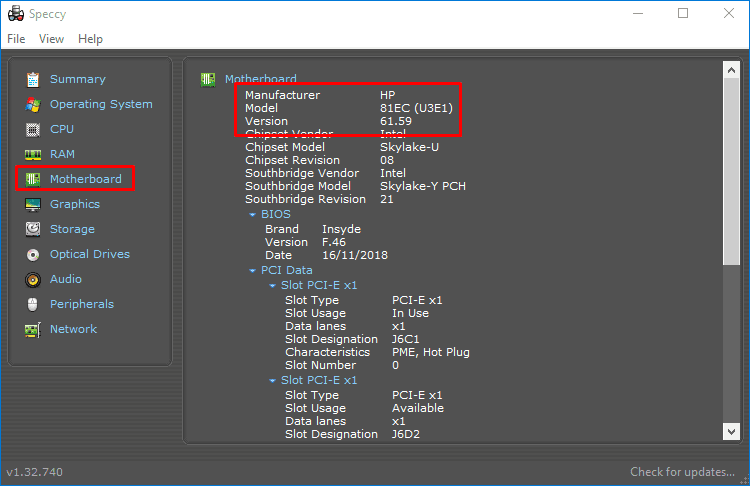The width and height of the screenshot is (750, 486).
Task: Click the Slot Designation value J6C1
Action: click(x=406, y=339)
